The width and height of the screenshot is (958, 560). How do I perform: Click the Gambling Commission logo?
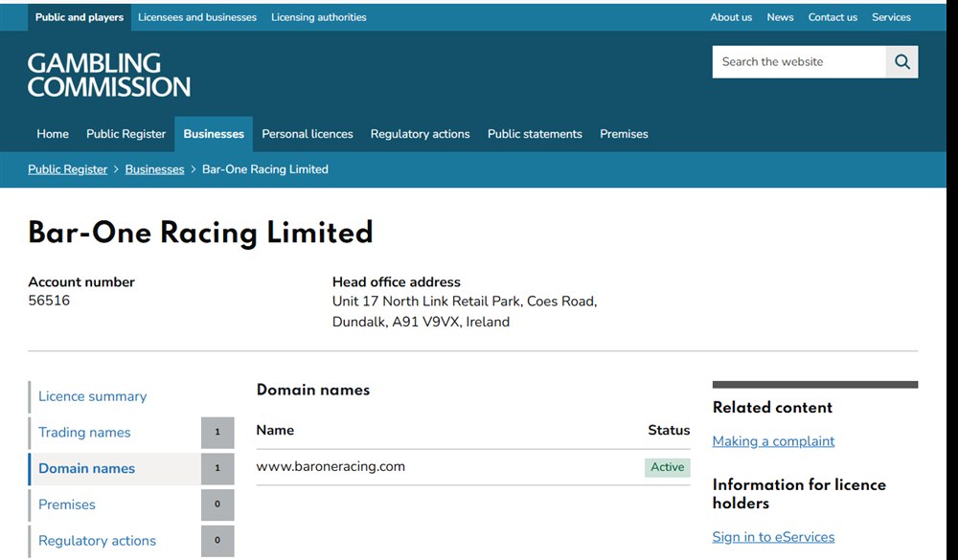pos(109,75)
